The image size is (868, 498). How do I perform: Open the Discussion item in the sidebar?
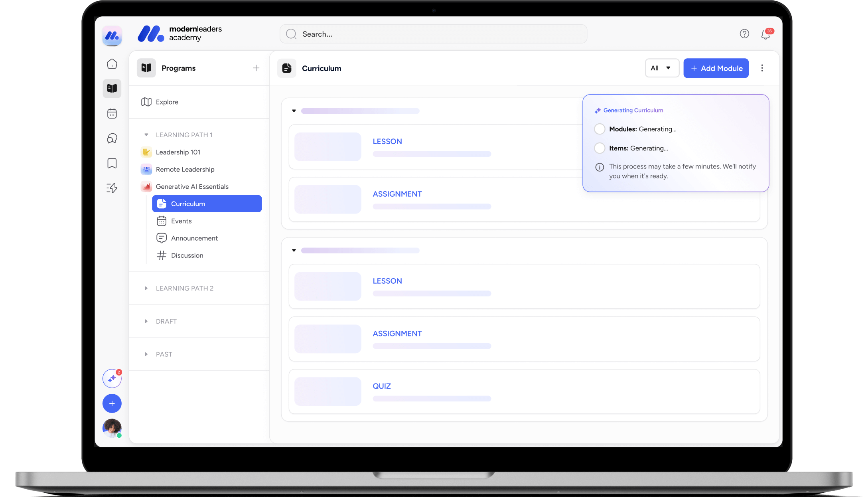pos(187,255)
